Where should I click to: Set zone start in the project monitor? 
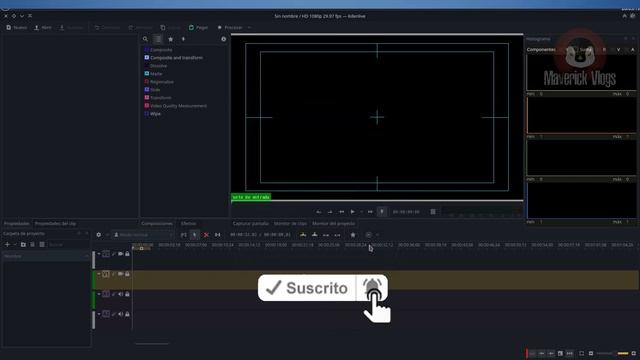pos(318,212)
